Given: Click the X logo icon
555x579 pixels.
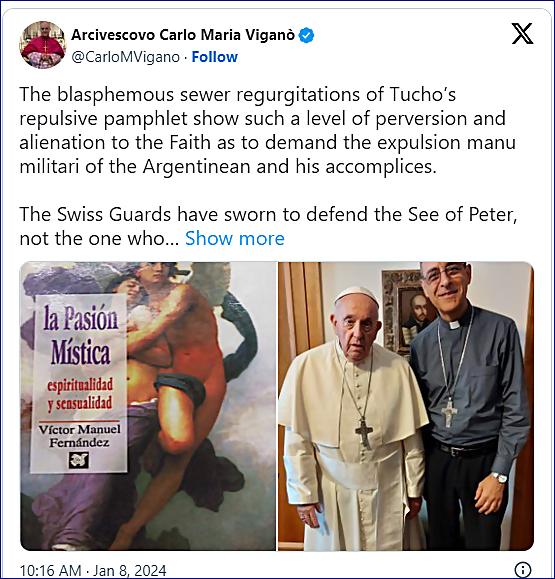Looking at the screenshot, I should click(x=522, y=34).
